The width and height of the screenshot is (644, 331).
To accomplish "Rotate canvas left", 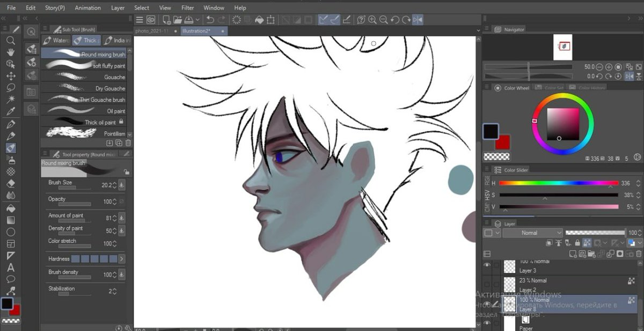I will tap(395, 20).
